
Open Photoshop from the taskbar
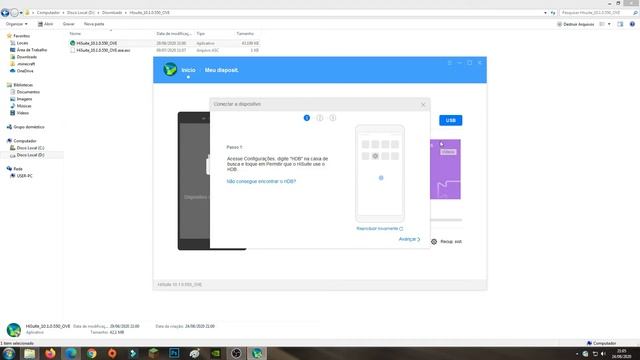point(174,353)
